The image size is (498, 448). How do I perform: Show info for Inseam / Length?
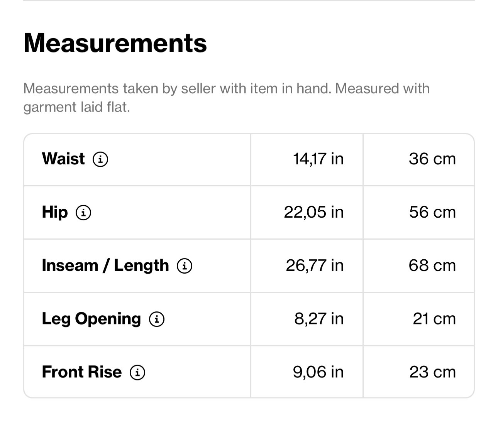pos(185,265)
